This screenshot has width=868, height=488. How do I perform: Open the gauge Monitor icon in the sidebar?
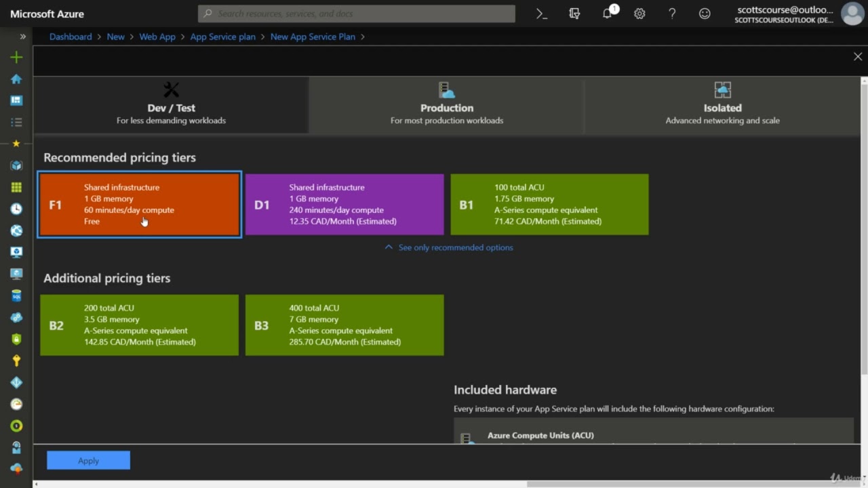16,404
